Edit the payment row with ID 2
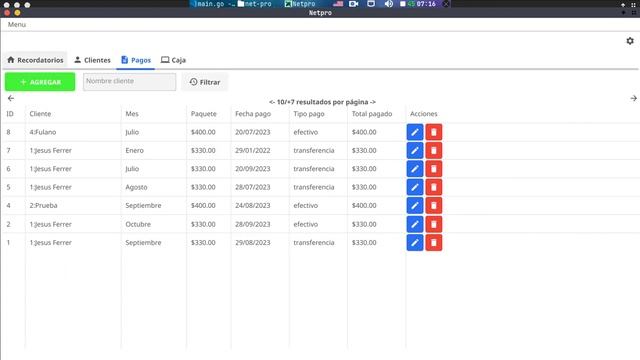The image size is (640, 360). click(x=415, y=224)
